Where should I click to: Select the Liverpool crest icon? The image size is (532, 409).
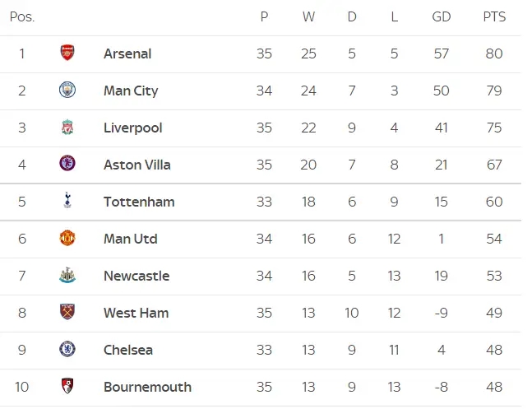point(67,127)
